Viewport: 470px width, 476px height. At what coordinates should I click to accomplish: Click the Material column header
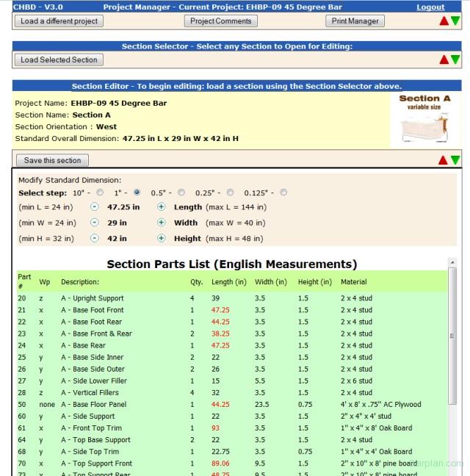[353, 282]
